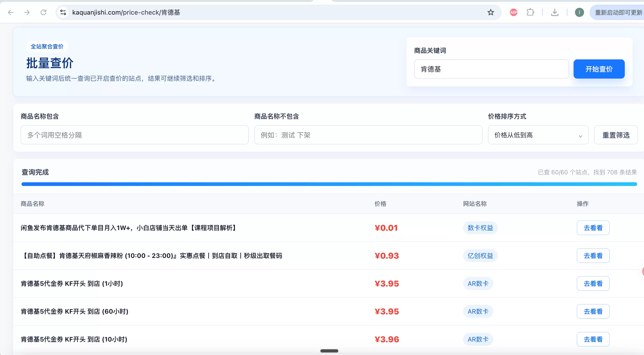Click the browser forward arrow

pos(27,12)
